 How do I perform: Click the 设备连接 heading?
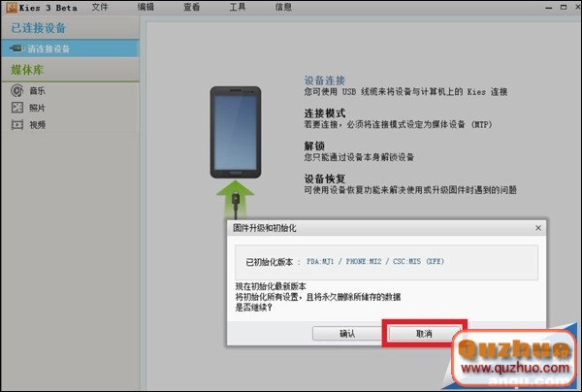point(325,81)
